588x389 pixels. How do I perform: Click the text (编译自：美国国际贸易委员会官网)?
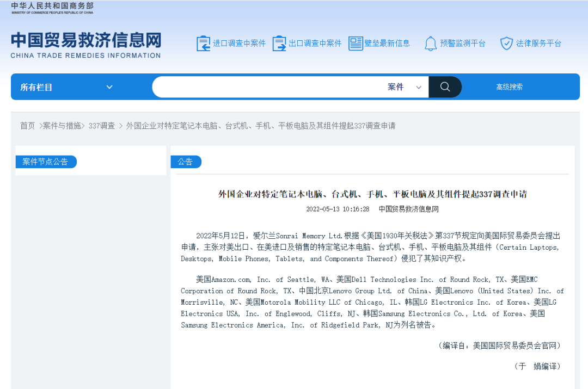[499, 345]
